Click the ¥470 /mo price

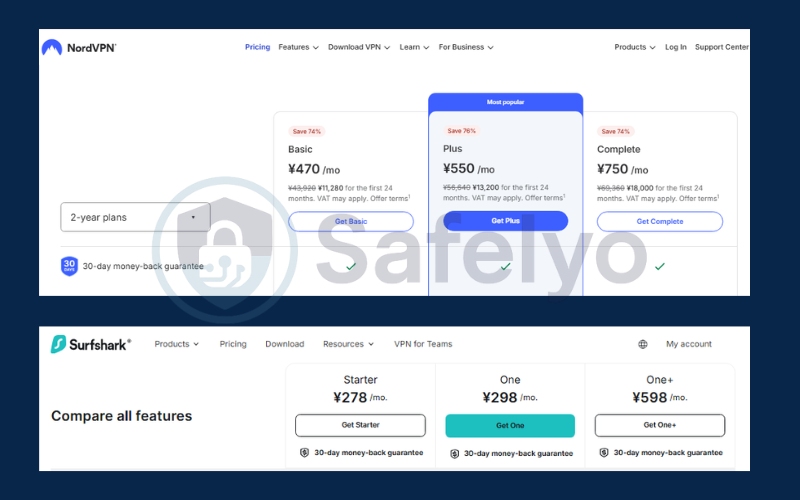click(314, 169)
